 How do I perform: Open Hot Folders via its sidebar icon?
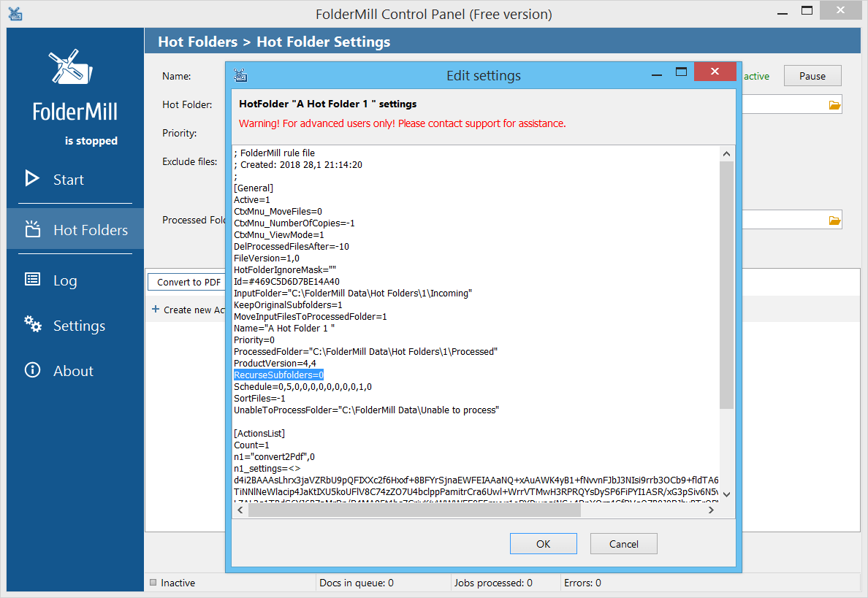(x=33, y=229)
